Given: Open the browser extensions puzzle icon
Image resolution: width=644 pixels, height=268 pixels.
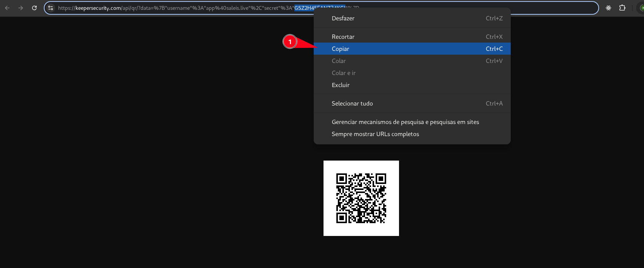Looking at the screenshot, I should pyautogui.click(x=622, y=8).
